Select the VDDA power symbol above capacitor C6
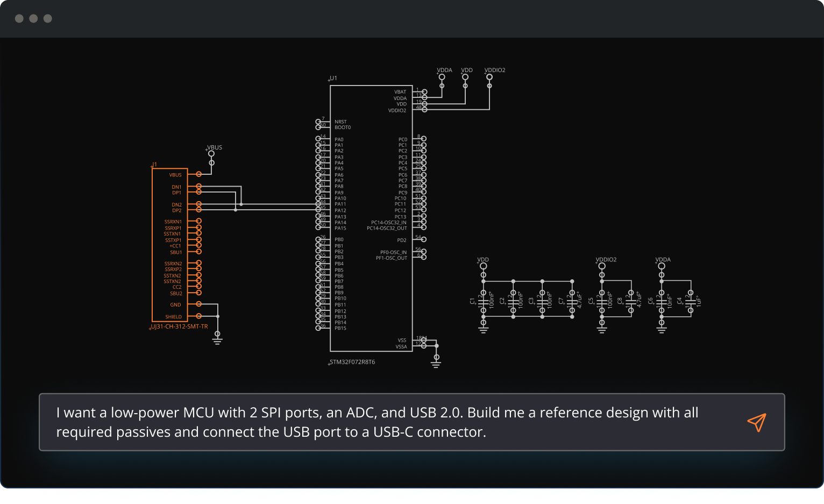 [662, 266]
